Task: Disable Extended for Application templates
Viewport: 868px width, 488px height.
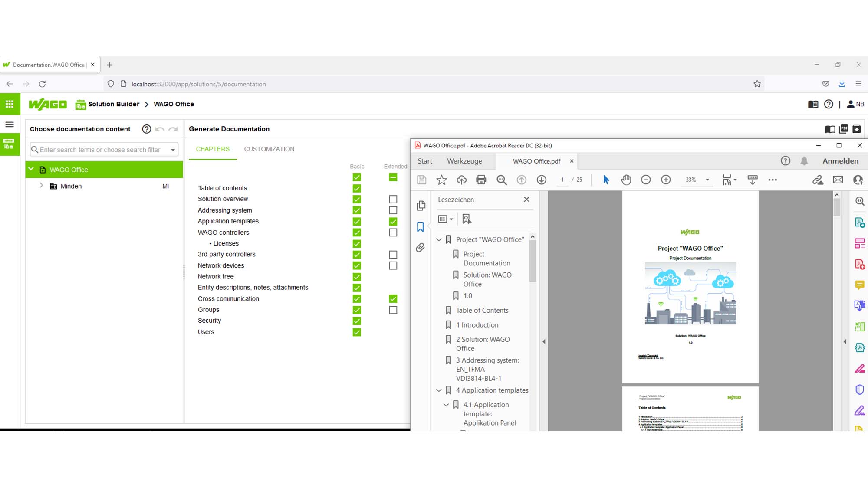Action: coord(393,222)
